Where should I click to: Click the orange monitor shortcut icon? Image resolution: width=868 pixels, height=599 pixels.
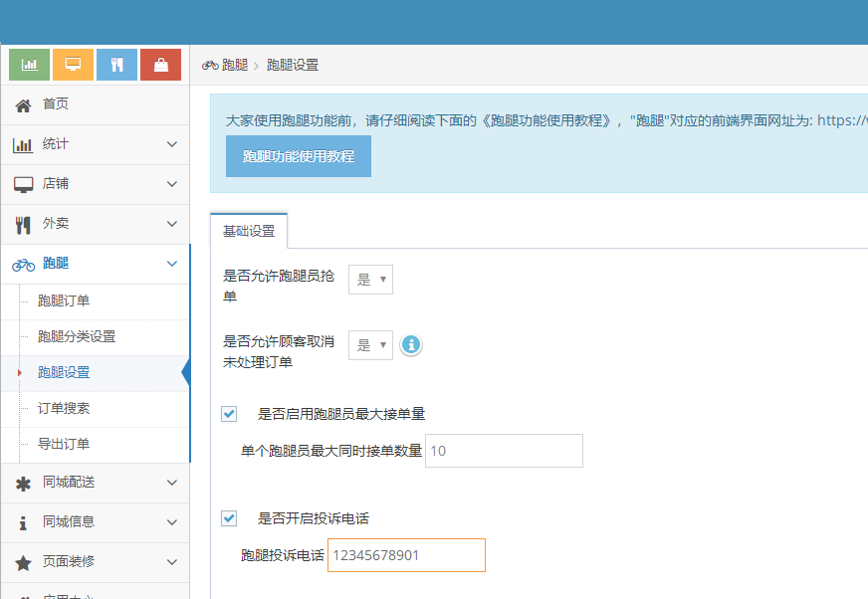[73, 65]
